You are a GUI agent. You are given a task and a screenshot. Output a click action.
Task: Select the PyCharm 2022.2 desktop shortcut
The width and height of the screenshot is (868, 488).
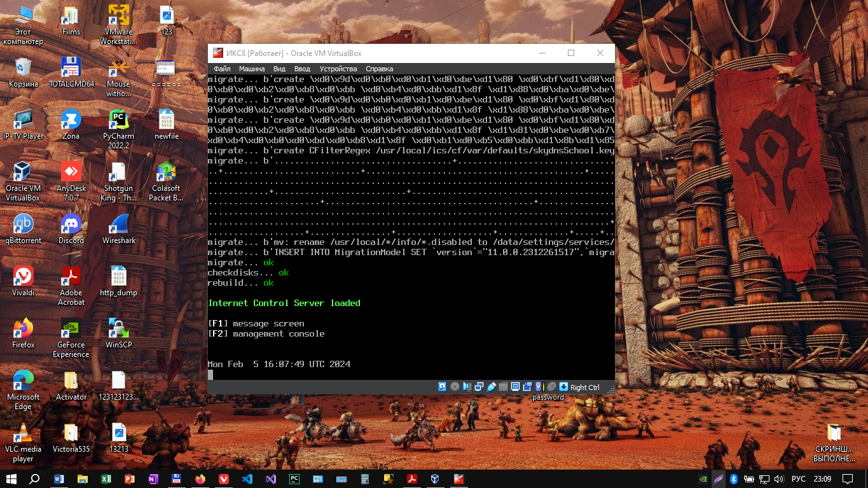(x=118, y=130)
